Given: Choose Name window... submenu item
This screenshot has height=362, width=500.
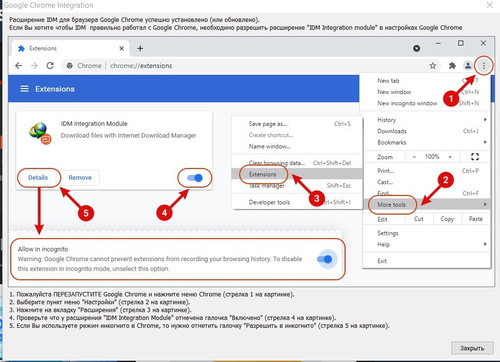Looking at the screenshot, I should pos(297,146).
